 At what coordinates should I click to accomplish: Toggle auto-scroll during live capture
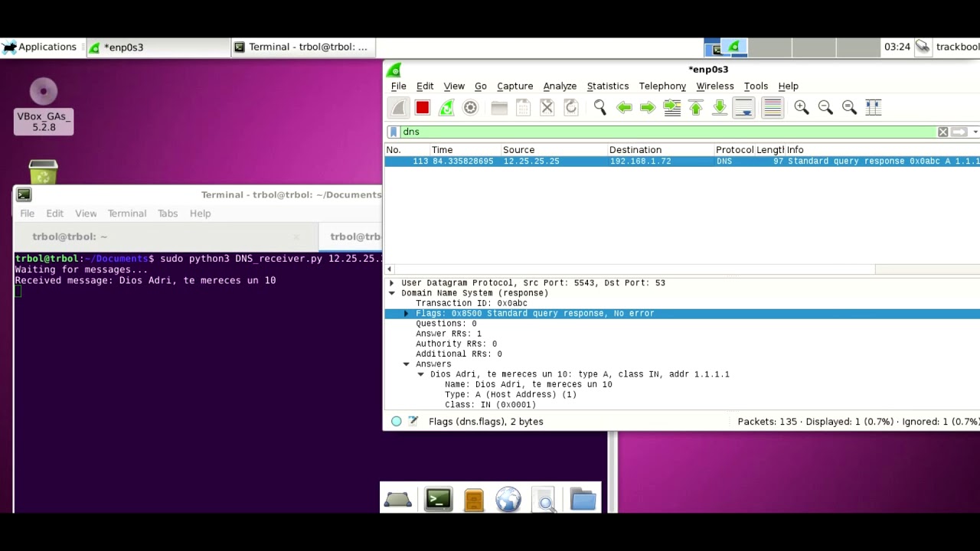pos(743,108)
